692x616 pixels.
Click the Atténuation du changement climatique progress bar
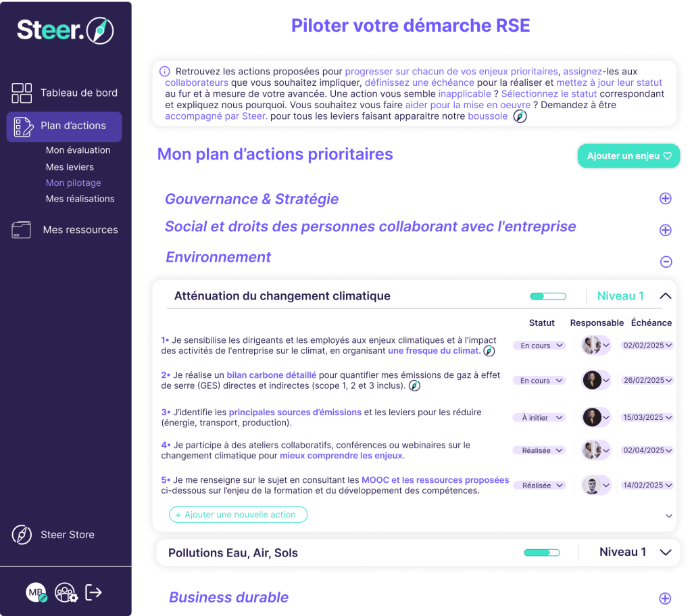pos(548,296)
